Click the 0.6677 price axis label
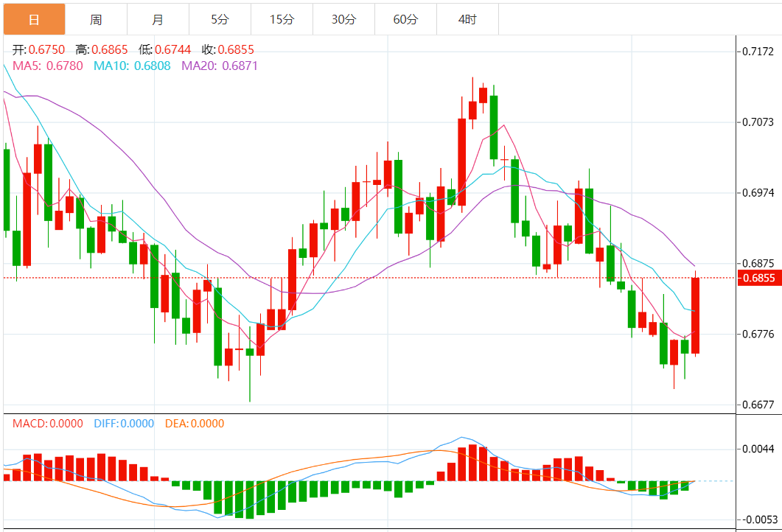The image size is (782, 532). 758,405
